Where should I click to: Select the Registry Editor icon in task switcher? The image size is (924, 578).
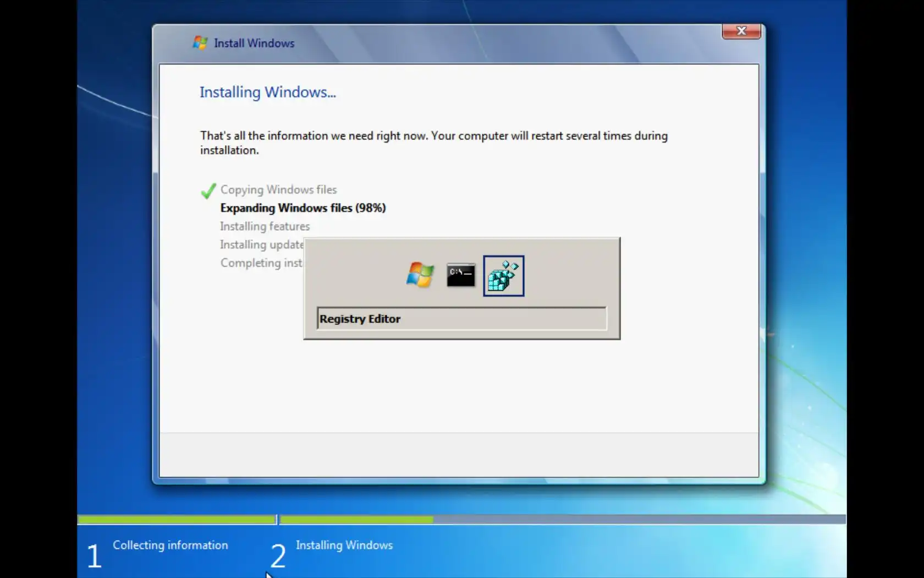[x=503, y=276]
